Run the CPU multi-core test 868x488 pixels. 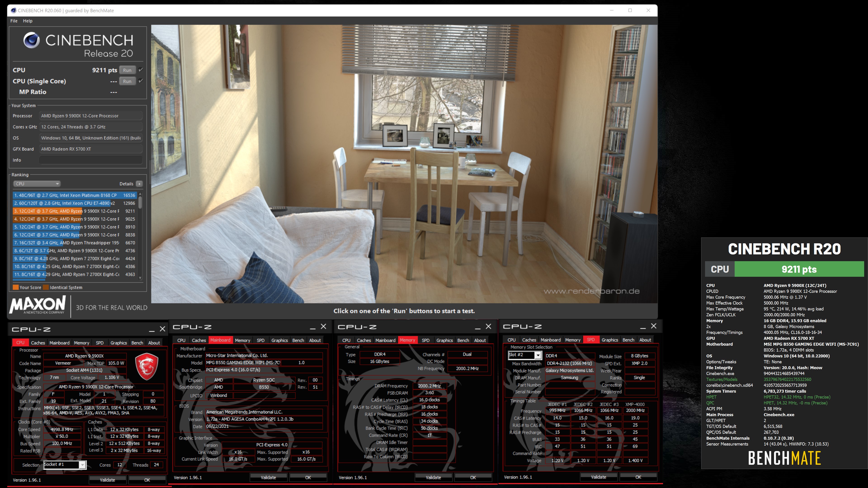pyautogui.click(x=127, y=70)
